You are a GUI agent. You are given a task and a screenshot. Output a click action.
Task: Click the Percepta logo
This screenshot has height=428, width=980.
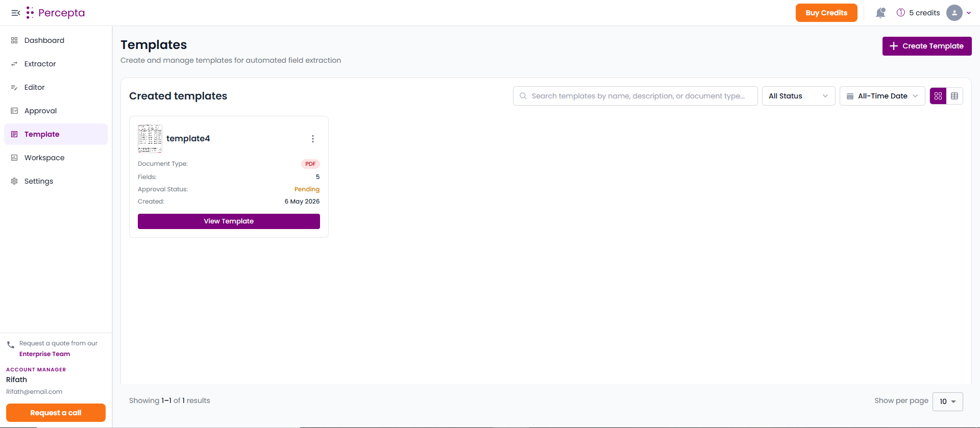click(x=56, y=13)
